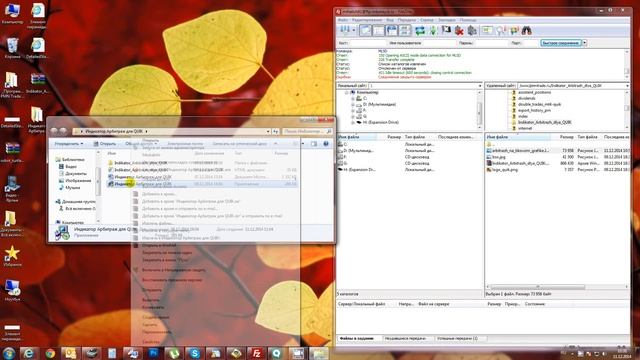This screenshot has height=360, width=640.
Task: Click Explorer search box
Action: tap(307, 131)
